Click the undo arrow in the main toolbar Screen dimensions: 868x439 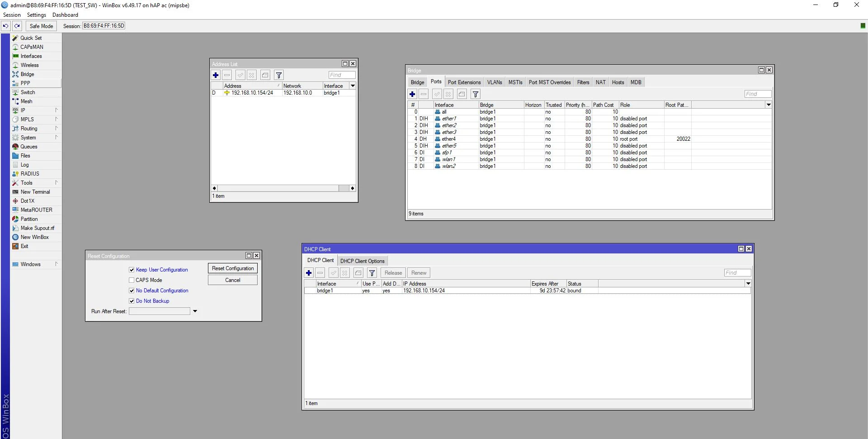5,26
